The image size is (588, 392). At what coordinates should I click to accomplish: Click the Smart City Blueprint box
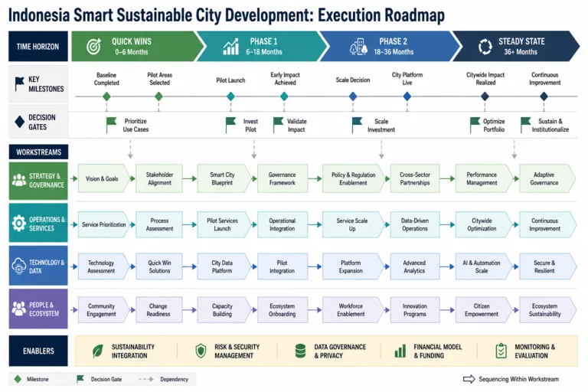click(224, 178)
